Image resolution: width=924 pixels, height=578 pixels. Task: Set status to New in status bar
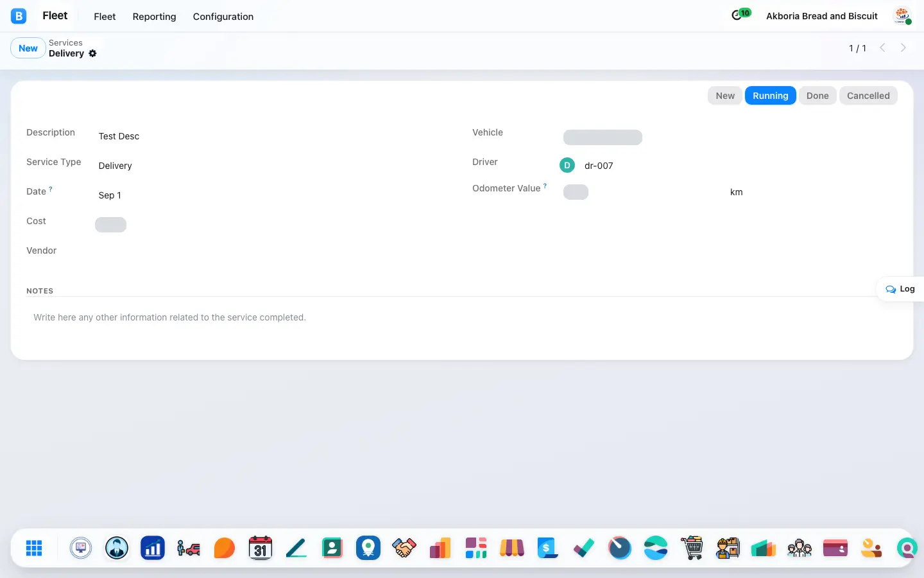[x=725, y=96]
